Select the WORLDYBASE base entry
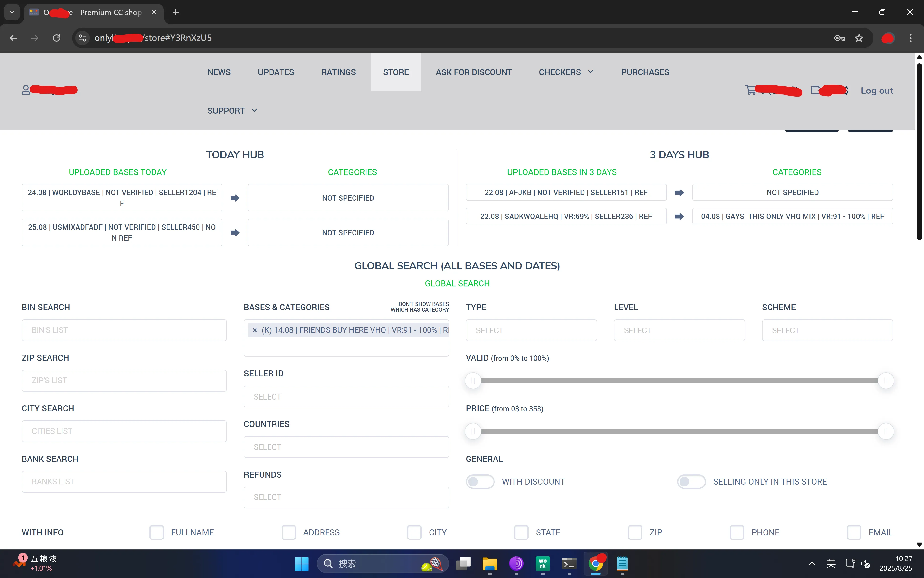This screenshot has height=578, width=924. 122,198
